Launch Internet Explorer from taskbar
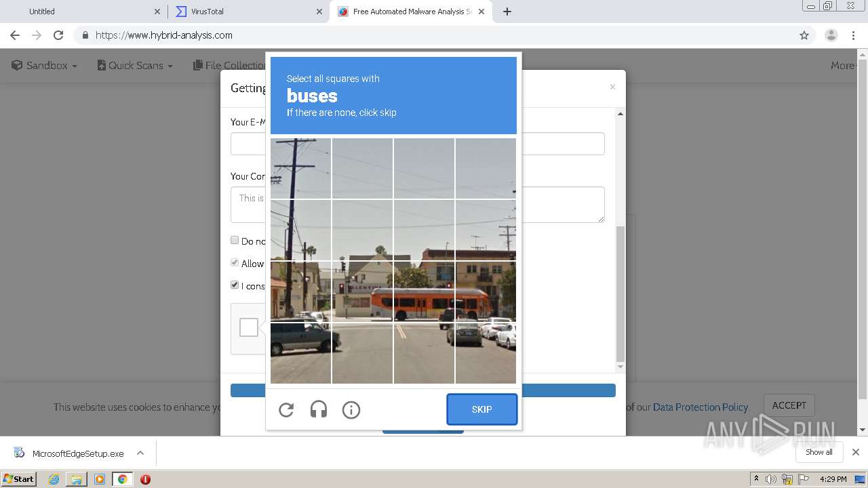This screenshot has height=488, width=868. pos(54,479)
